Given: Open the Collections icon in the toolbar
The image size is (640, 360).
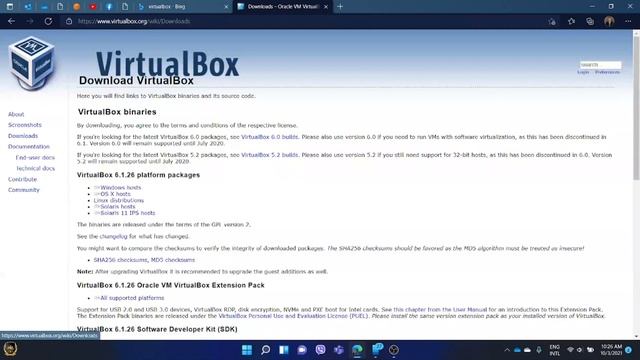Looking at the screenshot, I should coord(590,21).
